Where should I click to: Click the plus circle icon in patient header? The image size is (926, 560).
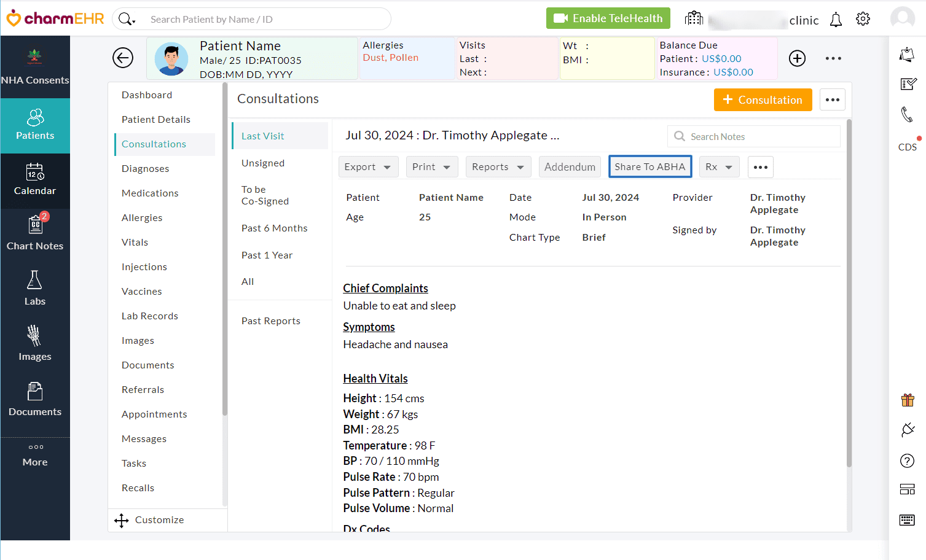click(797, 58)
